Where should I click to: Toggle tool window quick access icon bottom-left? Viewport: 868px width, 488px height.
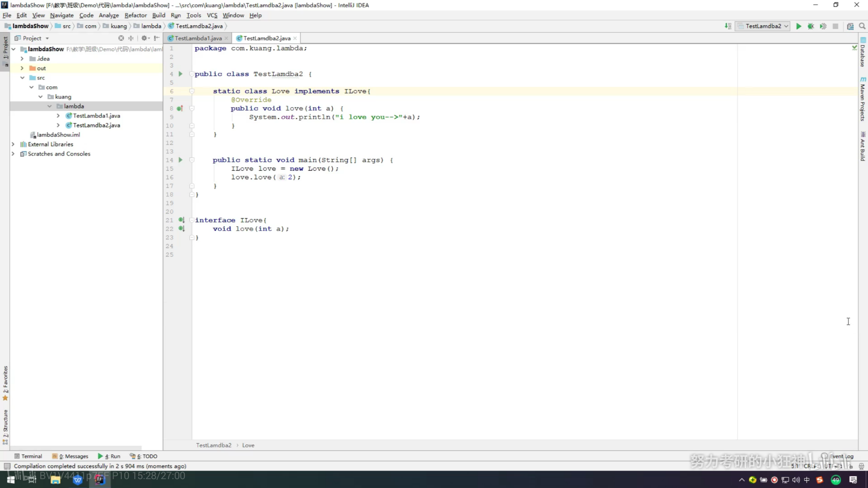point(7,466)
